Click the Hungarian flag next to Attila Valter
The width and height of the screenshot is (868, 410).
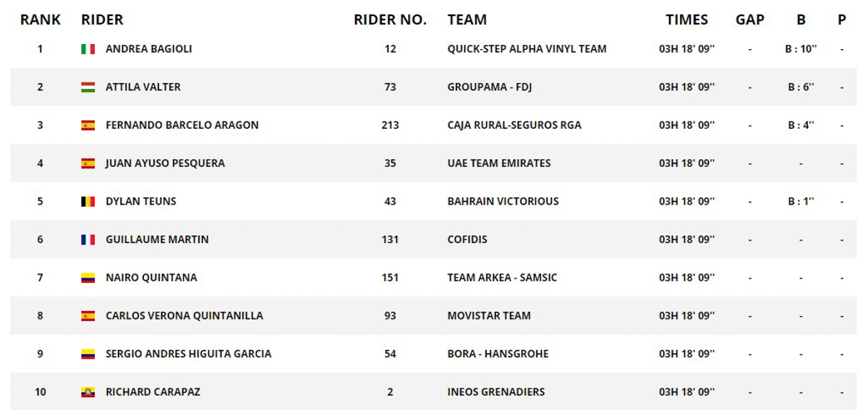click(88, 87)
